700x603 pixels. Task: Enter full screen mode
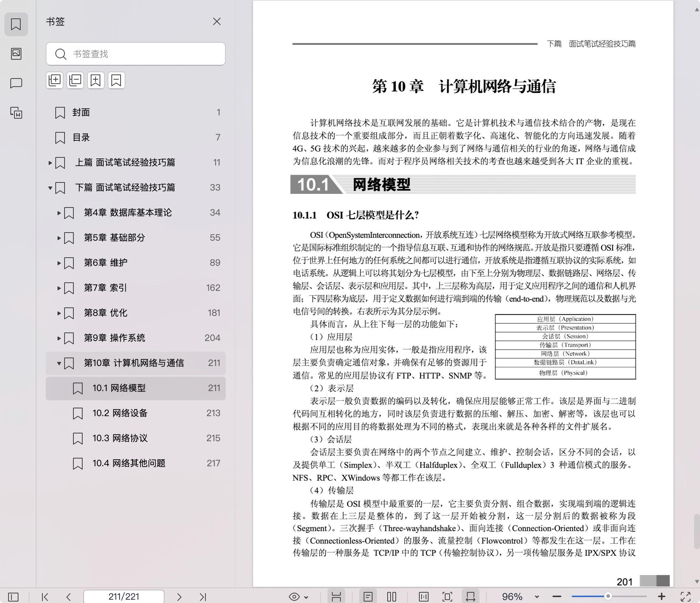(x=686, y=597)
